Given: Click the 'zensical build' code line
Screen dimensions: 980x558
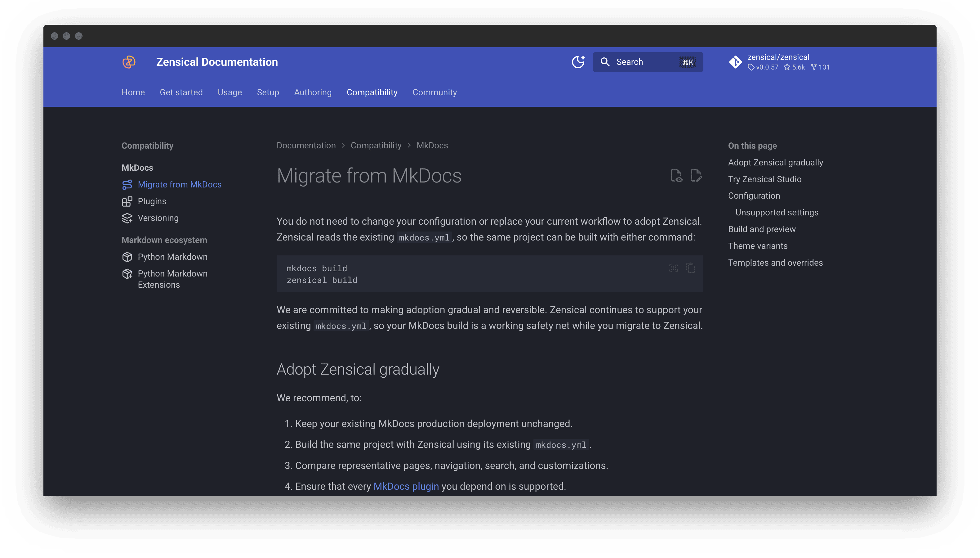Looking at the screenshot, I should 322,280.
